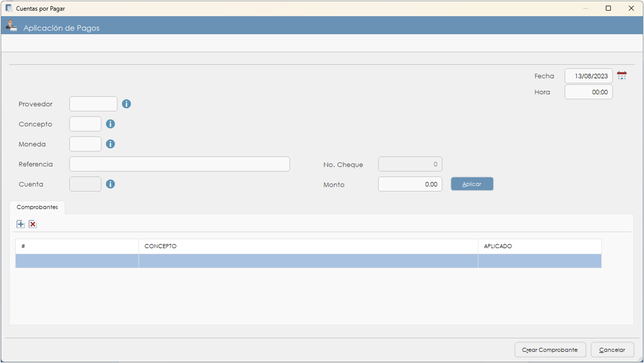Click the Aplicación de Pagos header icon
The image size is (644, 363).
pyautogui.click(x=12, y=26)
